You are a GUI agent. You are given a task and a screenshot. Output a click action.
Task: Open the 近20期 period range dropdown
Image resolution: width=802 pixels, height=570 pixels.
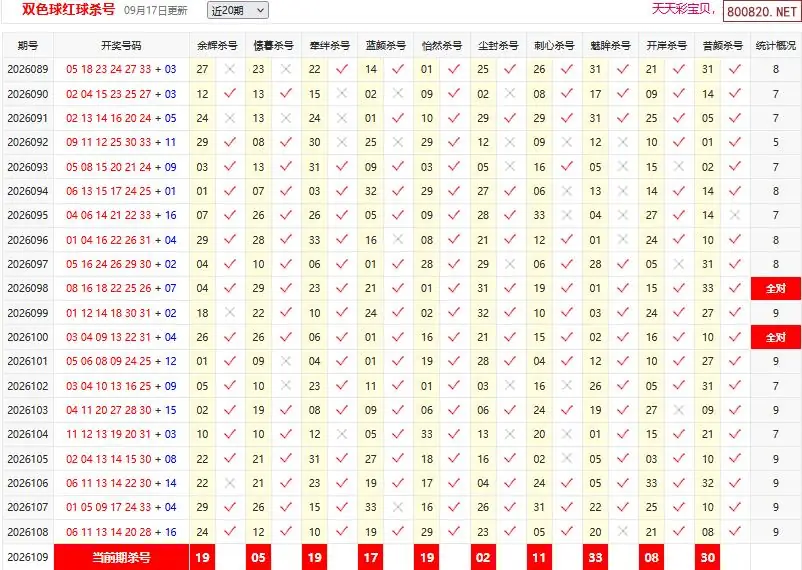238,10
